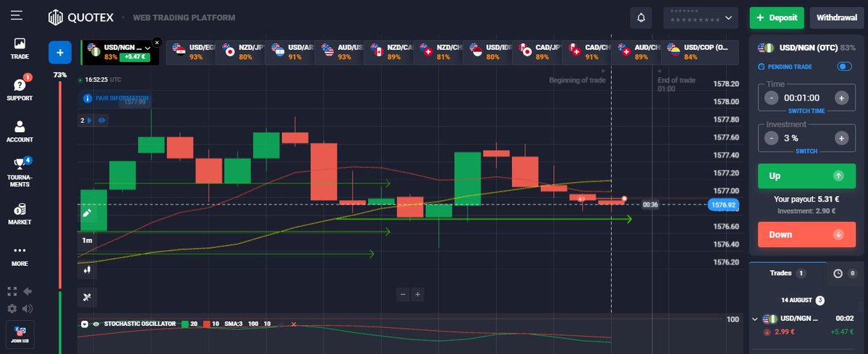Viewport: 868px width, 354px height.
Task: Collapse the Stochastic Oscillator panel arrow
Action: [x=85, y=324]
